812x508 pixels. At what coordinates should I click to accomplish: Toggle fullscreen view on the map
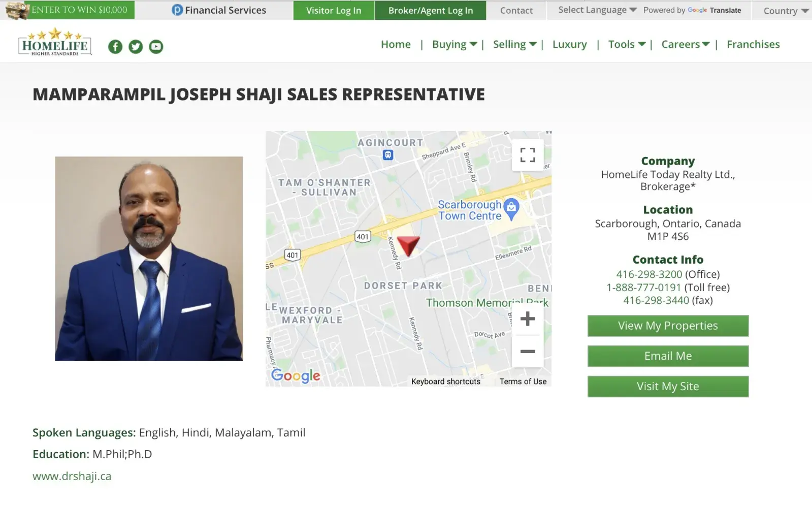tap(528, 155)
